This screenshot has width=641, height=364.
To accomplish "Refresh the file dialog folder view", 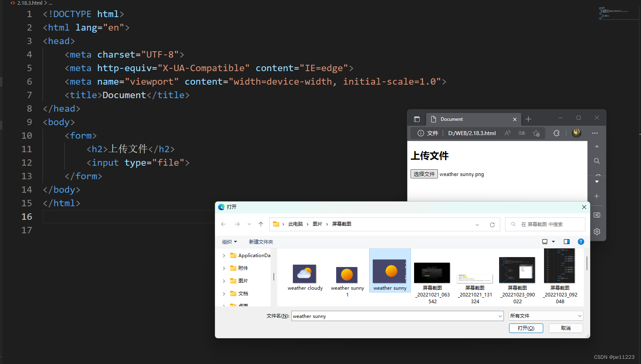I will click(492, 225).
